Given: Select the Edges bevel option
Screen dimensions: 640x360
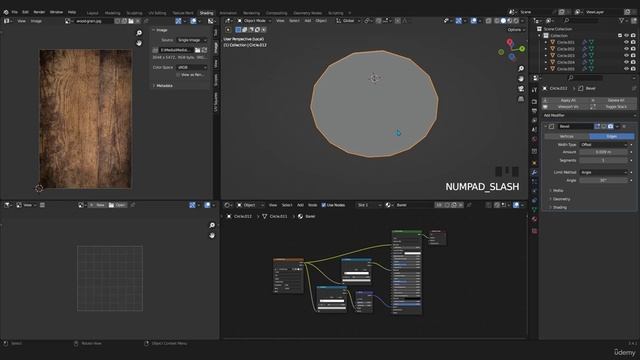Looking at the screenshot, I should tap(611, 136).
